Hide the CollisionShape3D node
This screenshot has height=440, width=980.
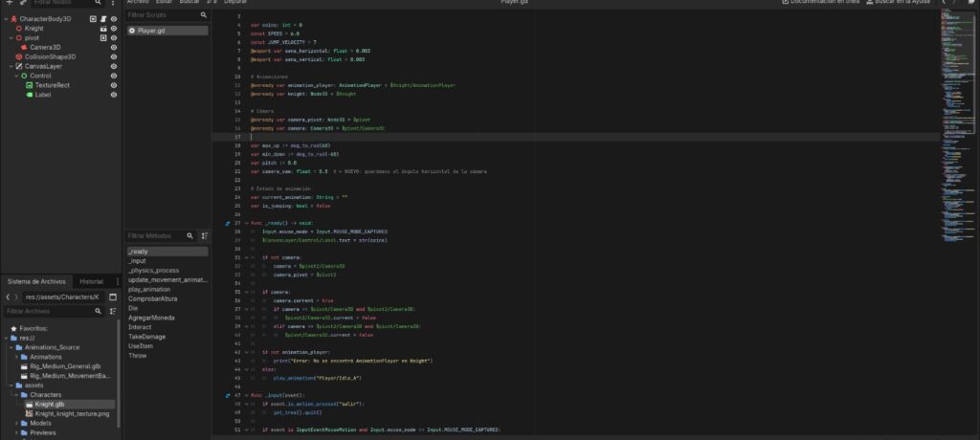pyautogui.click(x=114, y=56)
